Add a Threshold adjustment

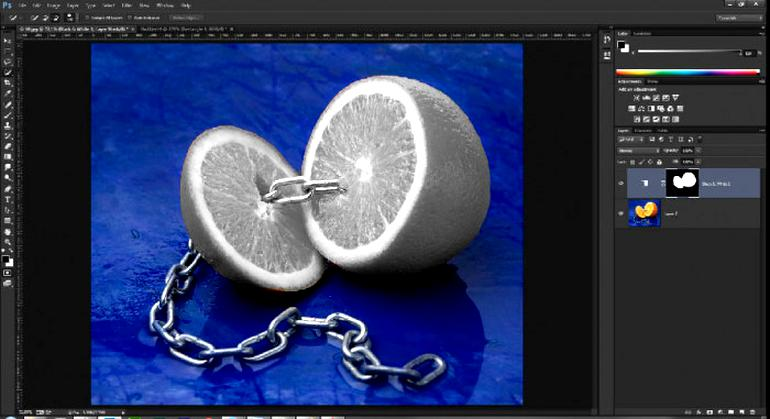click(656, 119)
